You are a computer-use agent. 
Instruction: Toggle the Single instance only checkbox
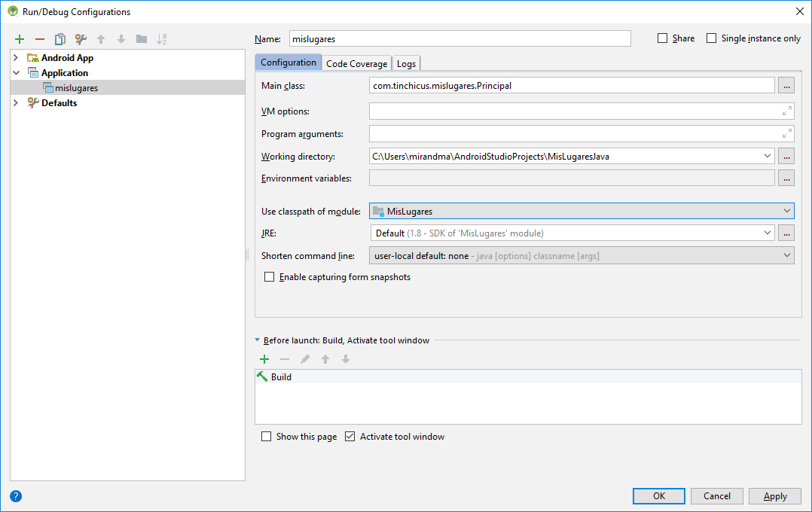tap(711, 38)
